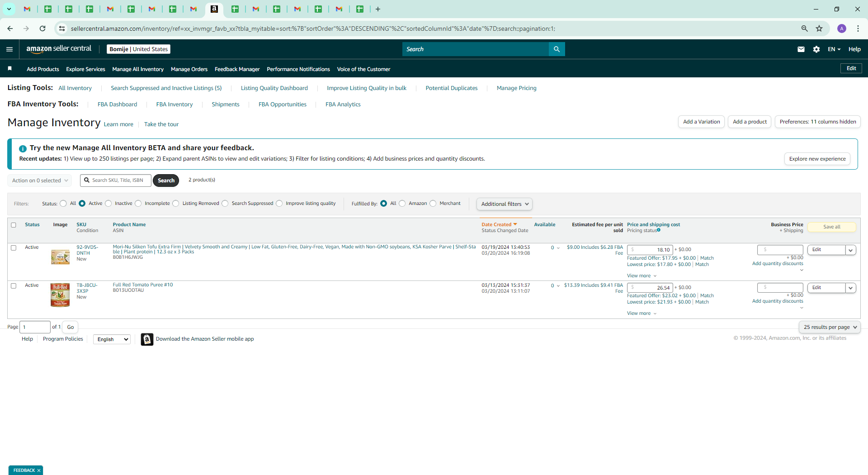Open Add Products menu item
The width and height of the screenshot is (868, 475).
click(x=43, y=69)
